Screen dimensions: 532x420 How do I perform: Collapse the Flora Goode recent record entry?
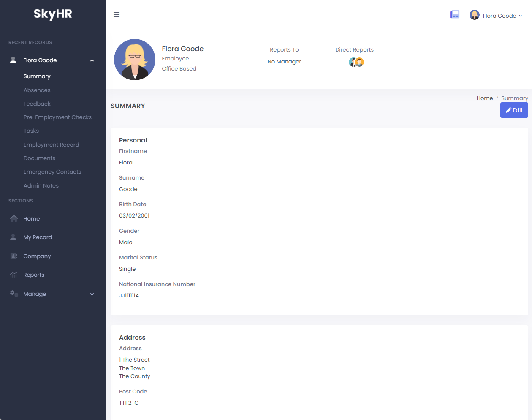click(92, 60)
